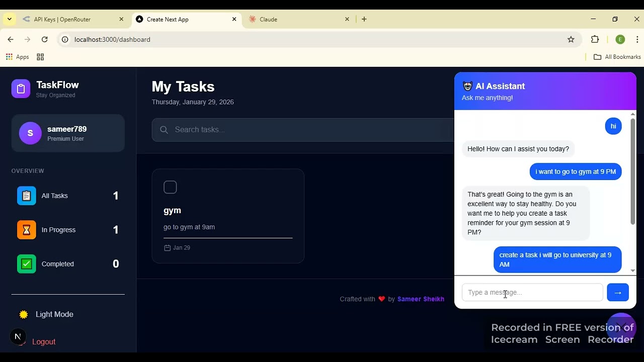This screenshot has width=644, height=362.
Task: Click the 'create a task i will go to university' message
Action: pyautogui.click(x=557, y=260)
